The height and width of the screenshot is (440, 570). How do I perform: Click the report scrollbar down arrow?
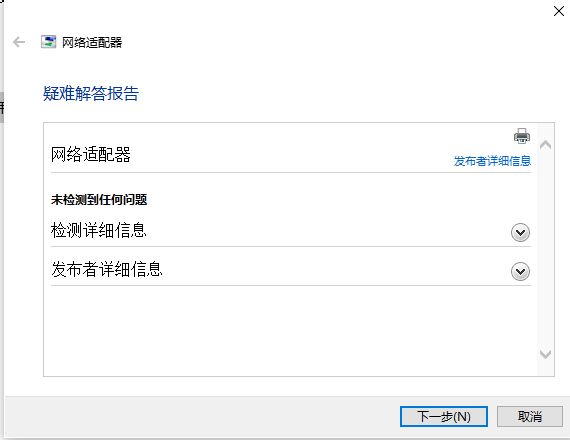pyautogui.click(x=545, y=354)
